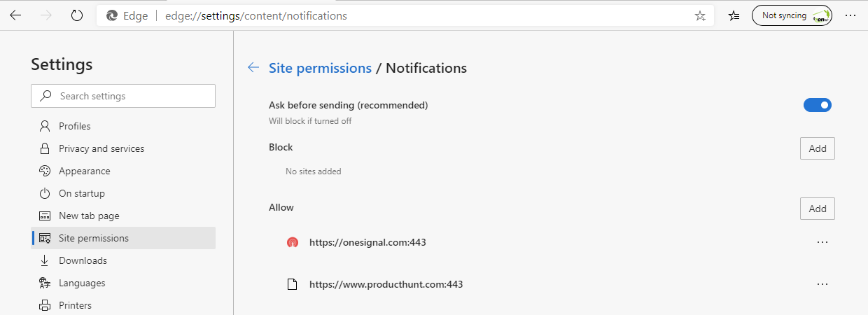
Task: Follow the Site permissions breadcrumb link
Action: tap(320, 68)
